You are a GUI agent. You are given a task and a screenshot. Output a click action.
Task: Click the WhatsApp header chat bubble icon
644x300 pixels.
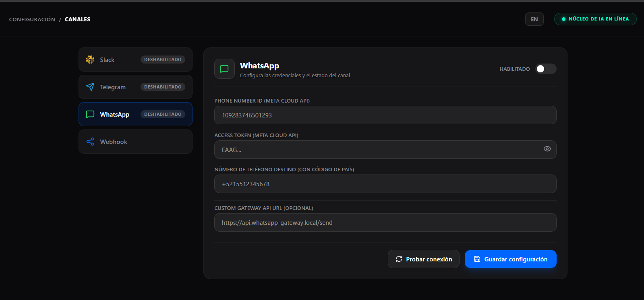pyautogui.click(x=224, y=69)
